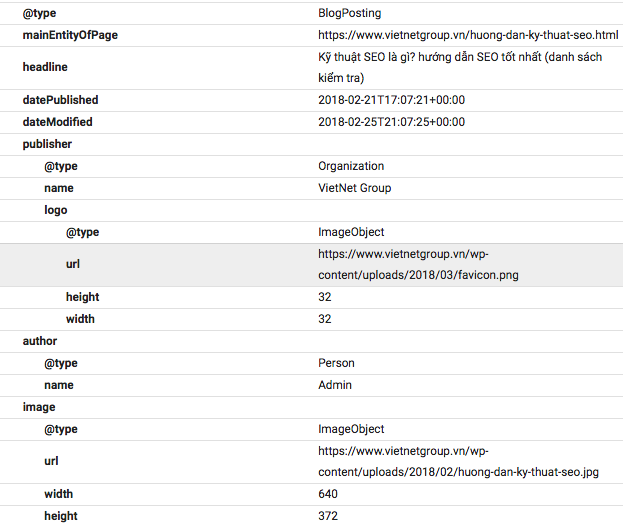Click the BlogPosting type value

(x=349, y=14)
